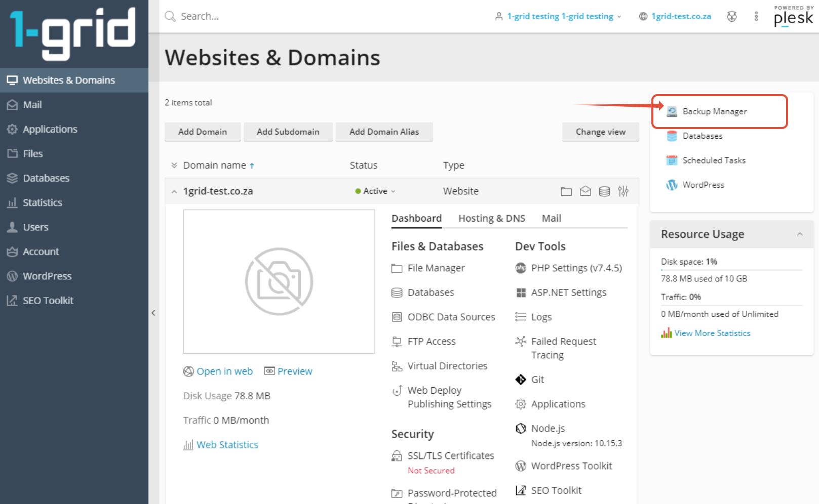Select Applications in the left sidebar
Image resolution: width=819 pixels, height=504 pixels.
tap(74, 129)
